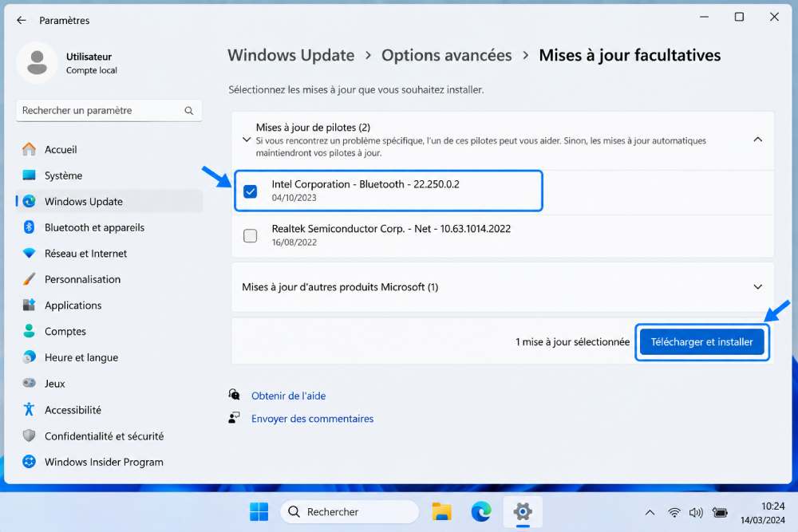
Task: Go to Options avancées breadcrumb
Action: [446, 55]
